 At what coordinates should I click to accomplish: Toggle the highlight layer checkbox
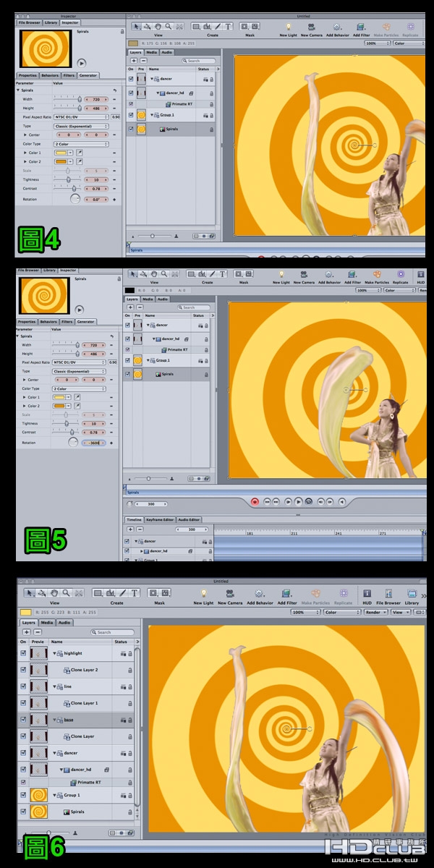coord(23,653)
